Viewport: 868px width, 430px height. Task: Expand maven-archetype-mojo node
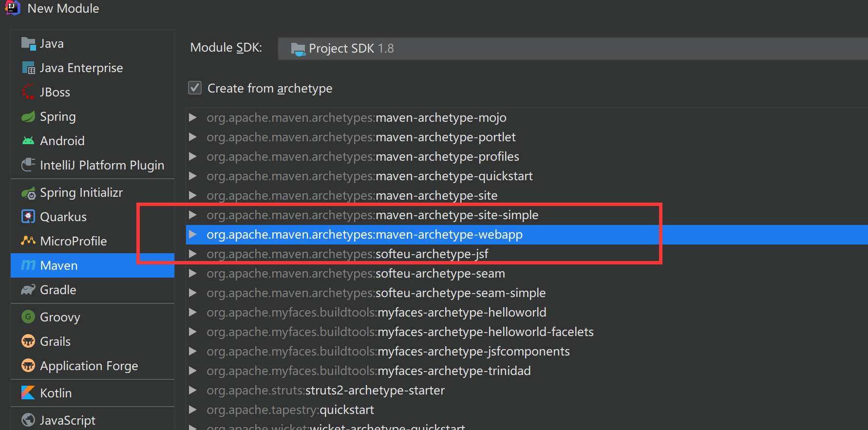[x=193, y=117]
